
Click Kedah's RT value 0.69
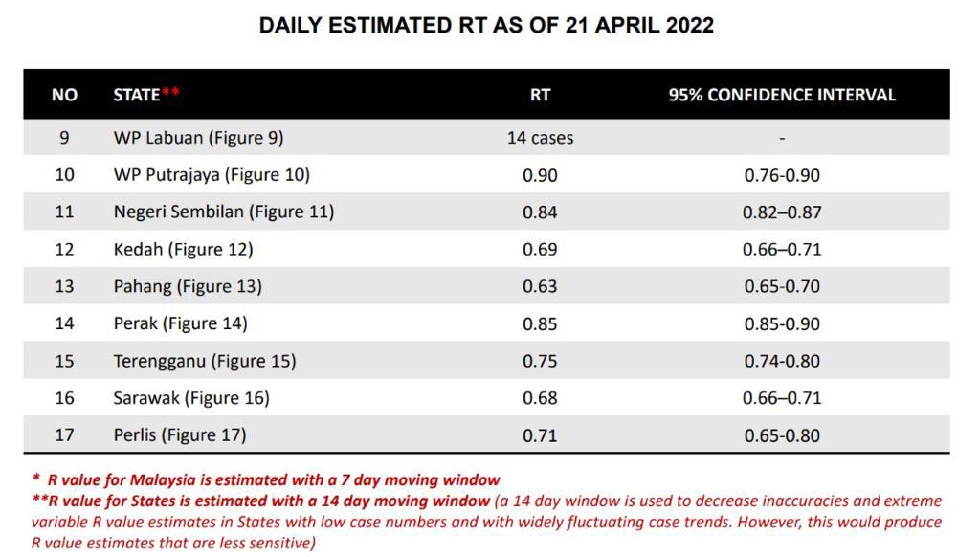coord(540,250)
